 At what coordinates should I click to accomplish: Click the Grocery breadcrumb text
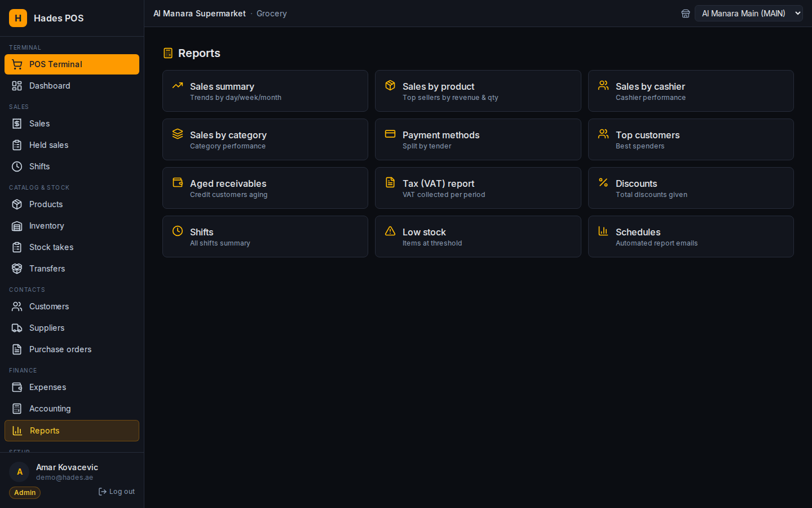pos(272,14)
